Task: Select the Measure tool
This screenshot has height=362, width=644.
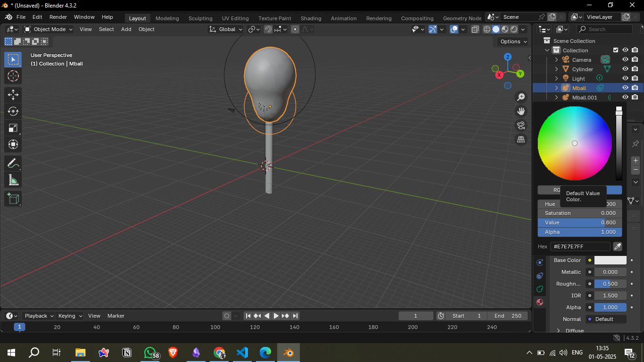Action: (13, 180)
